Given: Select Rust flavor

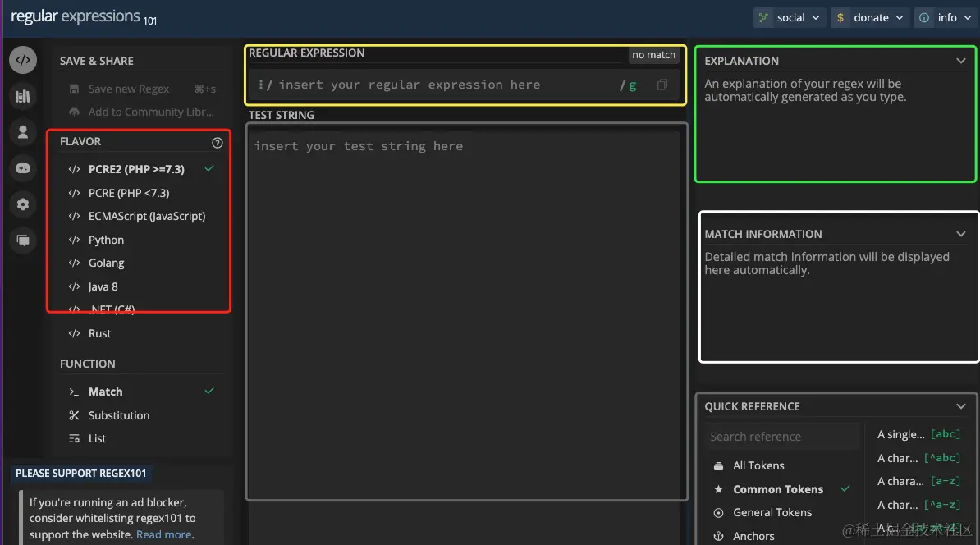Looking at the screenshot, I should point(142,333).
